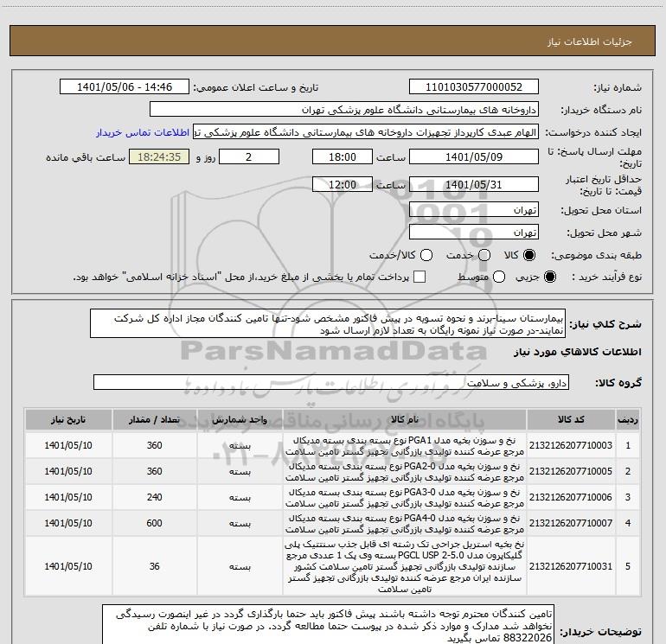Click the buyer notes text box
This screenshot has width=666, height=644.
point(329,624)
